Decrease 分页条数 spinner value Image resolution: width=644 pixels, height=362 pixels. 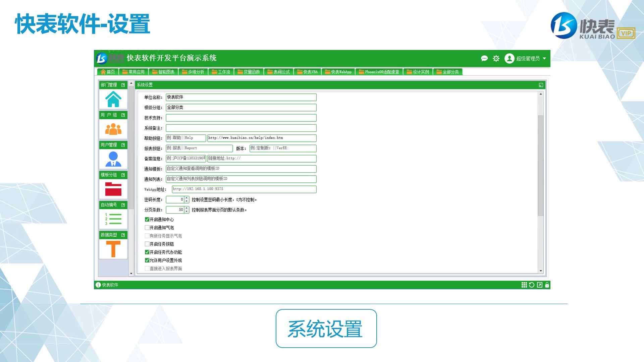click(187, 212)
